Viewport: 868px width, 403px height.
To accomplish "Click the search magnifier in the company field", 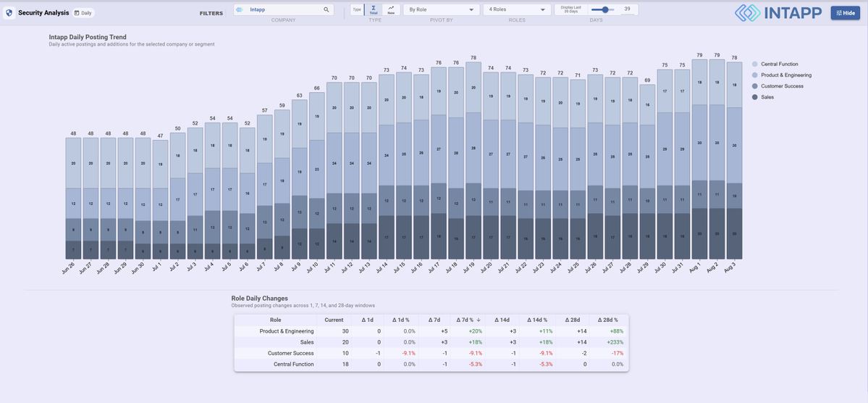I will point(326,9).
